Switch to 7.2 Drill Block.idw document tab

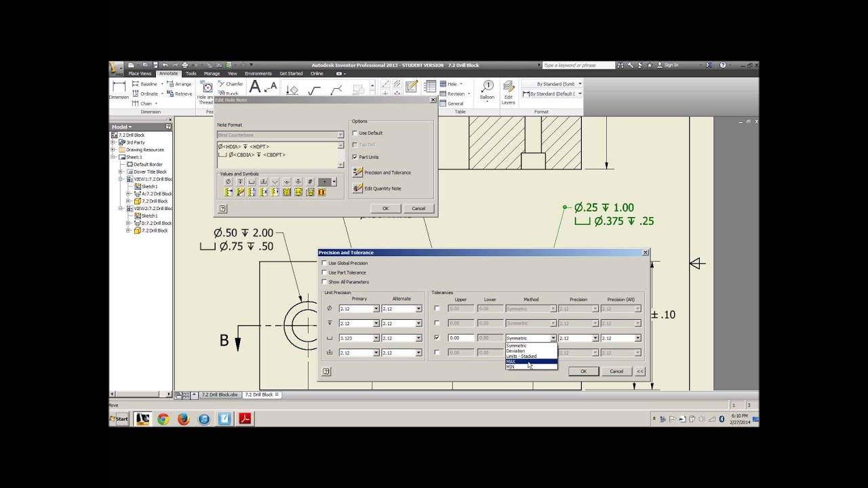click(x=219, y=394)
